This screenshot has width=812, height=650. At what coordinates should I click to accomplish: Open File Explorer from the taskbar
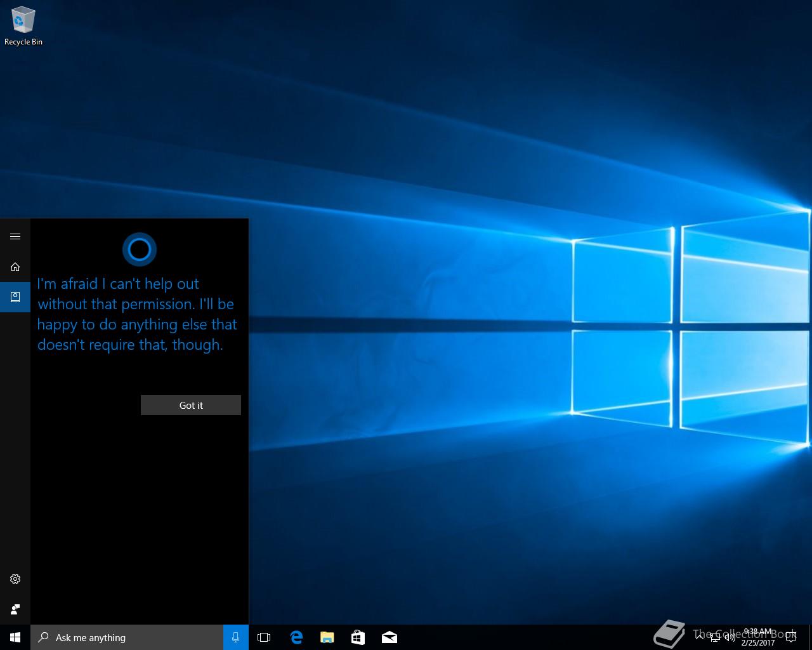point(327,637)
